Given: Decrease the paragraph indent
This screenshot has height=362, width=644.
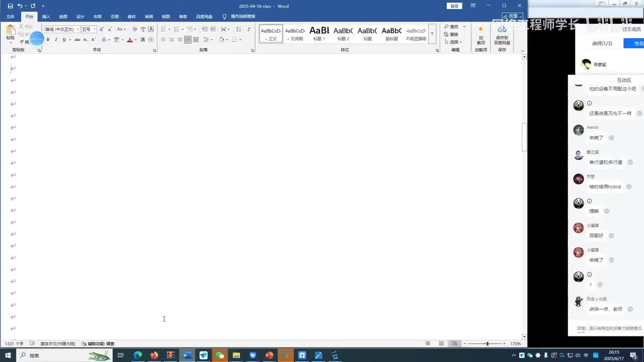Looking at the screenshot, I should pos(205,29).
